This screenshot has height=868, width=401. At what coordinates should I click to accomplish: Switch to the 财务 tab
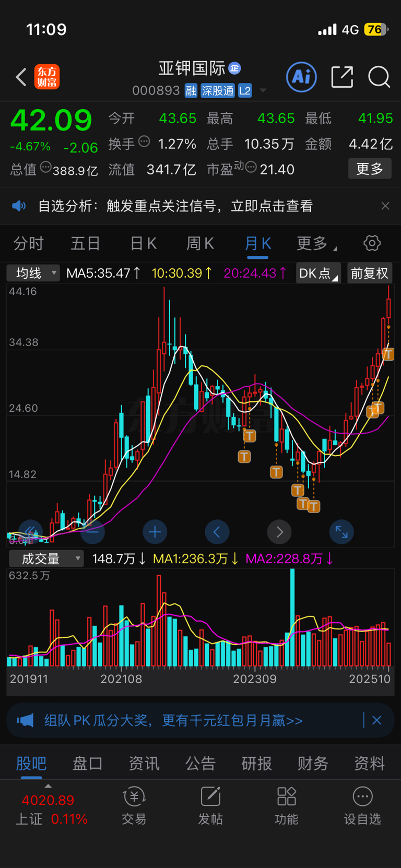313,764
